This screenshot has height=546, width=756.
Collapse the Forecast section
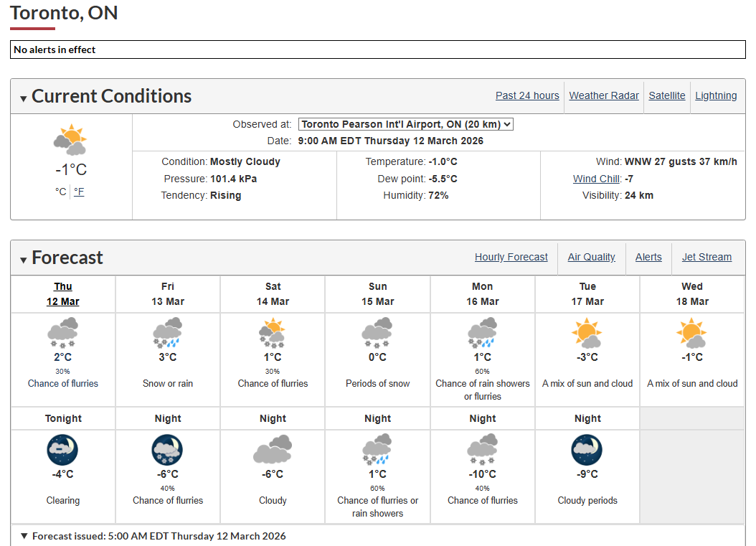[x=24, y=260]
